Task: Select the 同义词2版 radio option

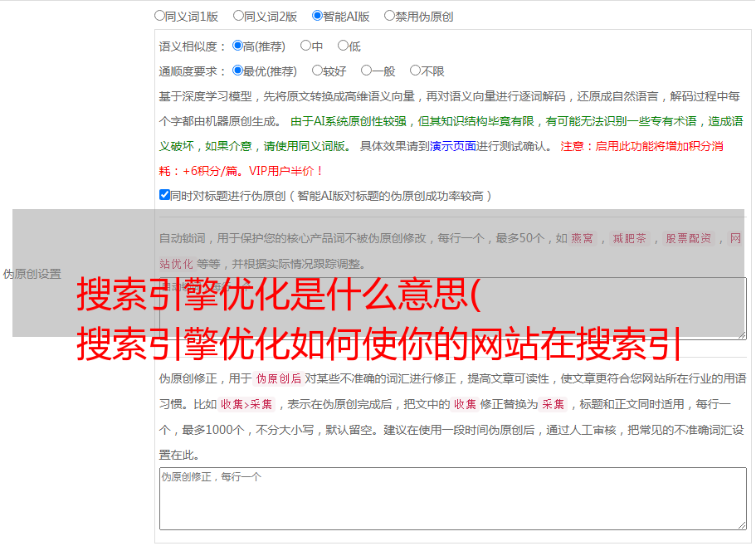Action: pyautogui.click(x=238, y=16)
